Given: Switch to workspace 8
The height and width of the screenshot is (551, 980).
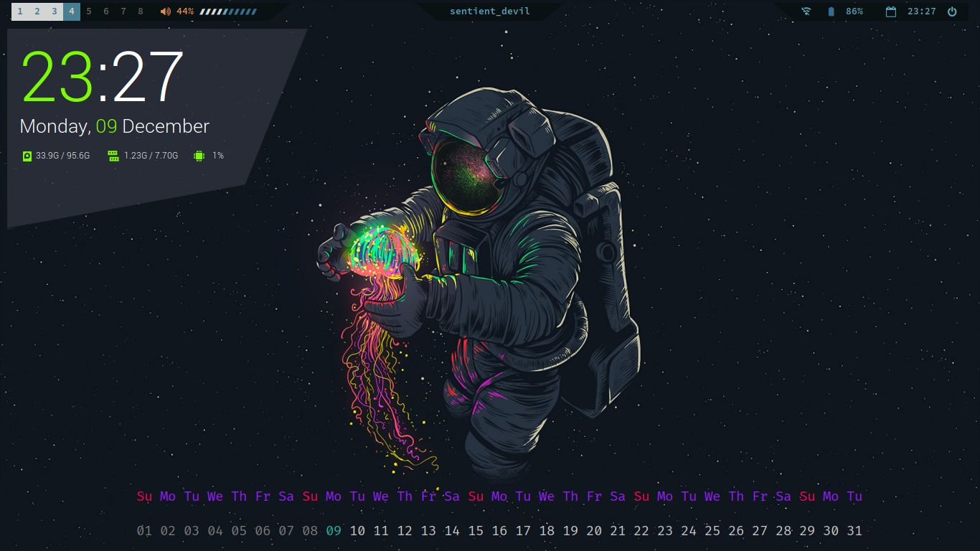Looking at the screenshot, I should tap(141, 11).
